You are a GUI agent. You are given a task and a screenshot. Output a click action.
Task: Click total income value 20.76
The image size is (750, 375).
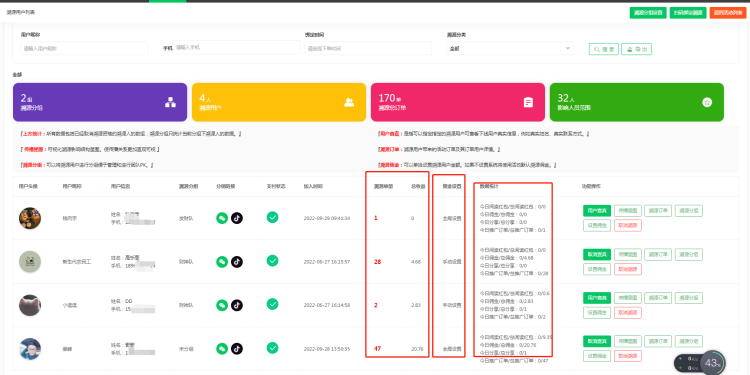[x=417, y=349]
